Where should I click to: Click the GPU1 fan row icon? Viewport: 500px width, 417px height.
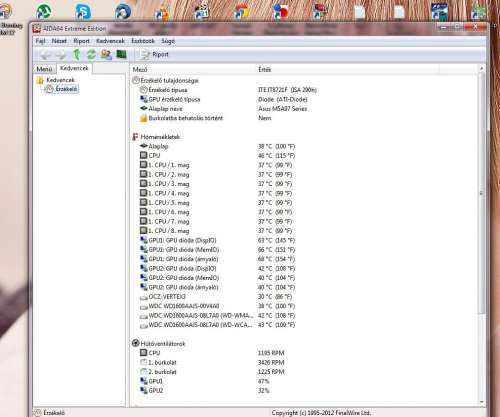pyautogui.click(x=144, y=381)
